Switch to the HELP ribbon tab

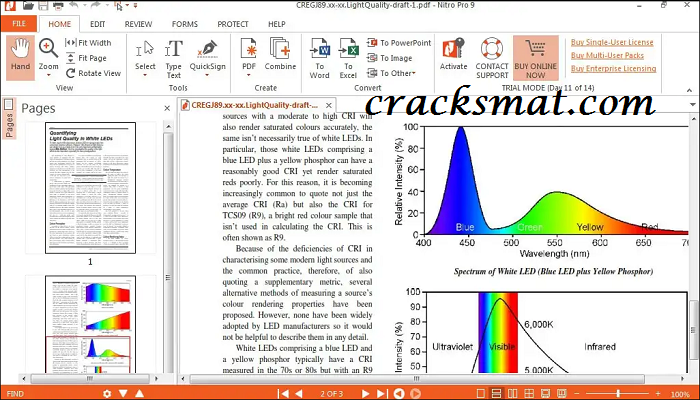(x=277, y=24)
